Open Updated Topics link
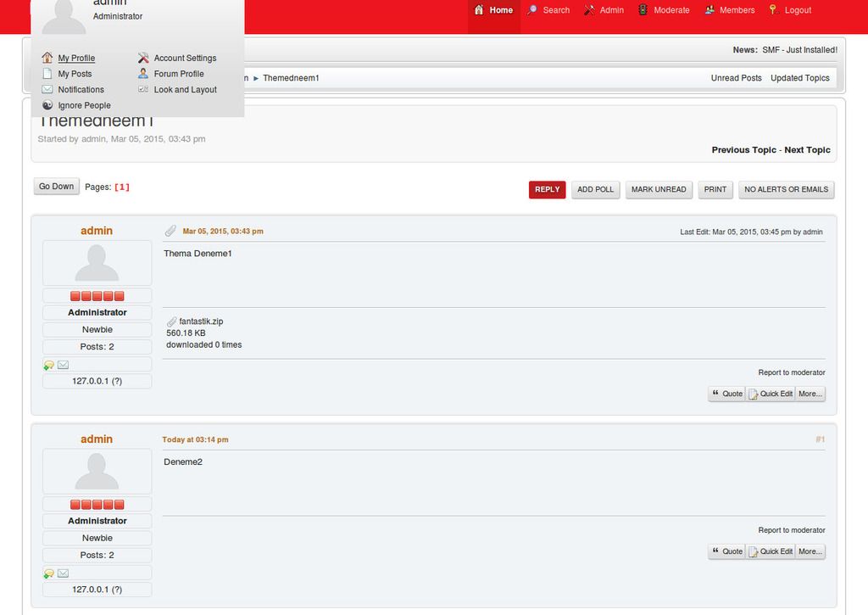Image resolution: width=868 pixels, height=615 pixels. pos(800,78)
